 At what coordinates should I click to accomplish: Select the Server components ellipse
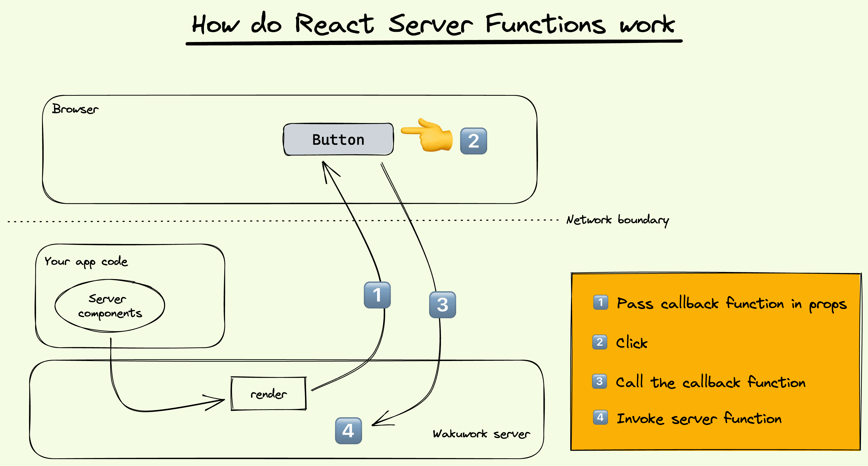click(x=110, y=306)
